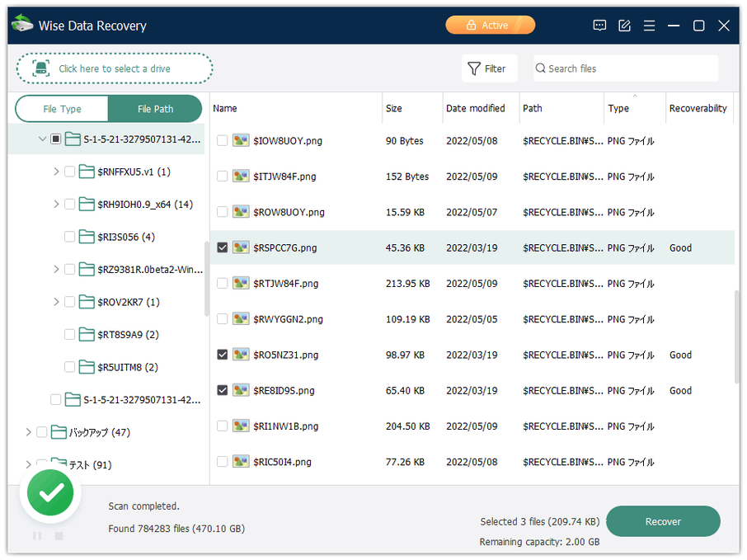Click the stop scan icon
Image resolution: width=747 pixels, height=560 pixels.
click(59, 536)
